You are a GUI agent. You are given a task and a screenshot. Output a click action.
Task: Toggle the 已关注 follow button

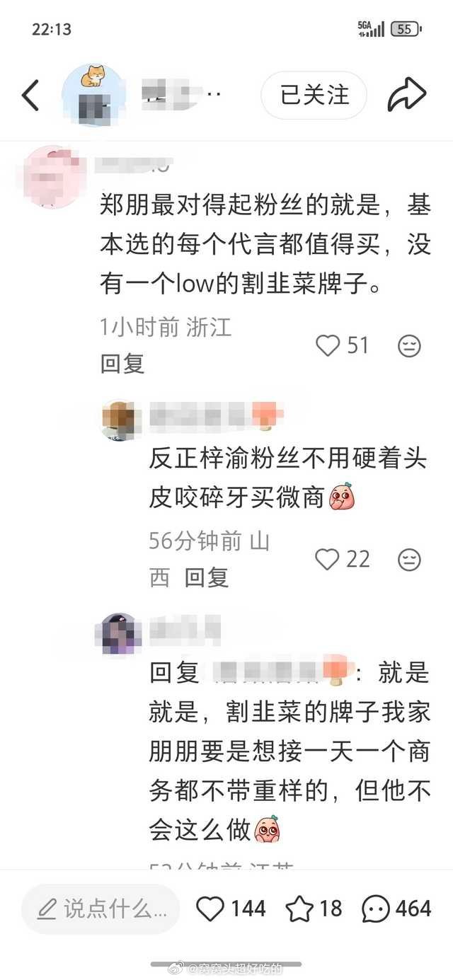click(x=314, y=95)
